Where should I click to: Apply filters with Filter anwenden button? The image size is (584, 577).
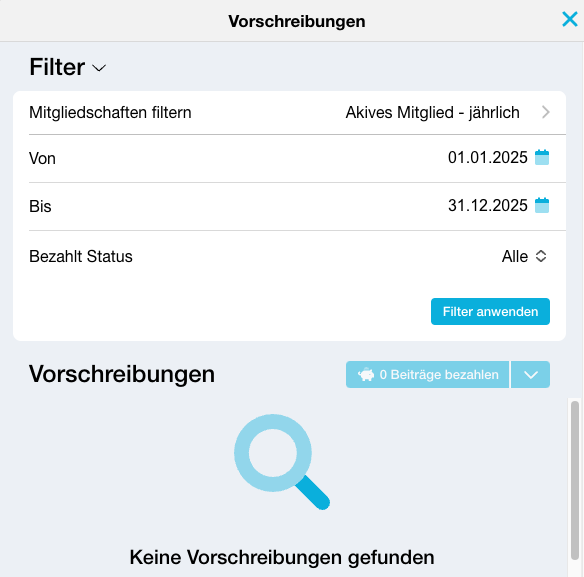pyautogui.click(x=490, y=311)
